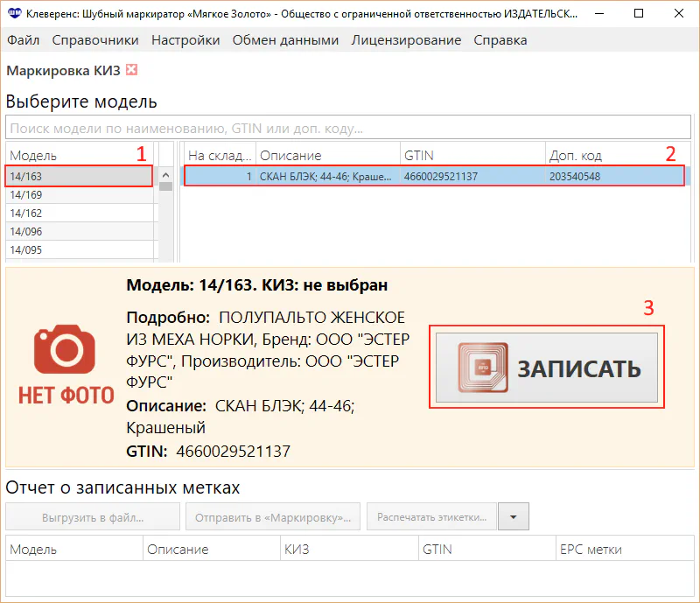The width and height of the screenshot is (700, 603).
Task: Open the Справочники menu
Action: 95,40
